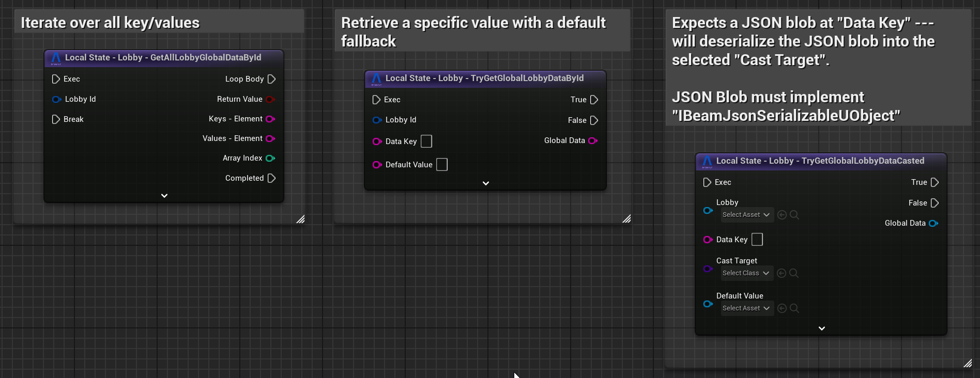Open the Lobby Select Asset dropdown
The image size is (980, 378).
click(746, 215)
